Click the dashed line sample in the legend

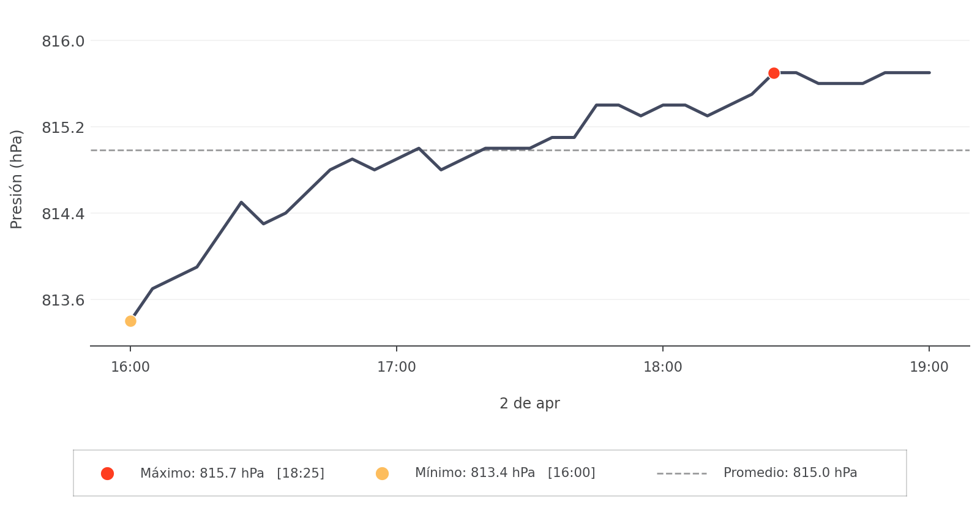681,473
